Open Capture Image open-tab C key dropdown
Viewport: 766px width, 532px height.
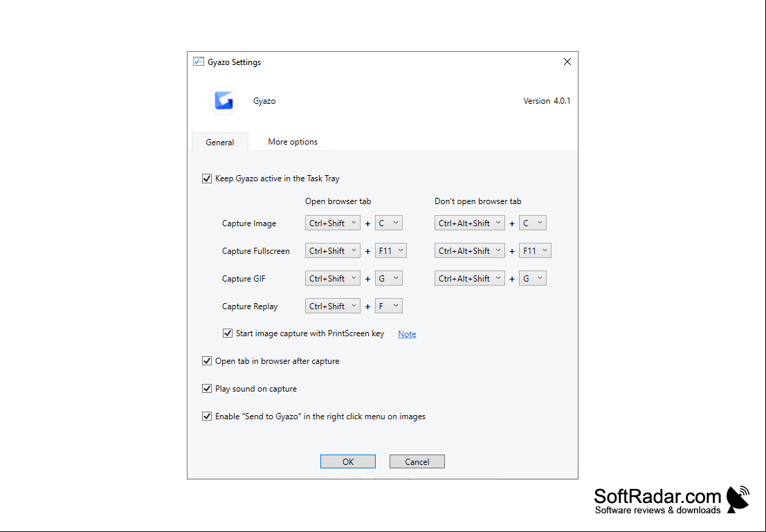pos(389,223)
